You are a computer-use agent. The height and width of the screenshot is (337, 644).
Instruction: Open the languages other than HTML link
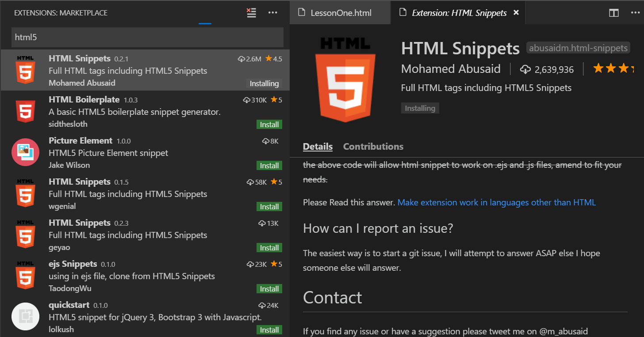click(497, 202)
